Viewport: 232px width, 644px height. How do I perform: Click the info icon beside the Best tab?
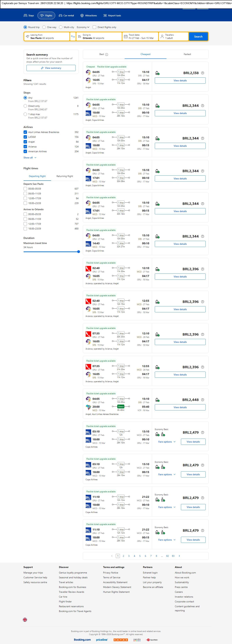pyautogui.click(x=107, y=55)
